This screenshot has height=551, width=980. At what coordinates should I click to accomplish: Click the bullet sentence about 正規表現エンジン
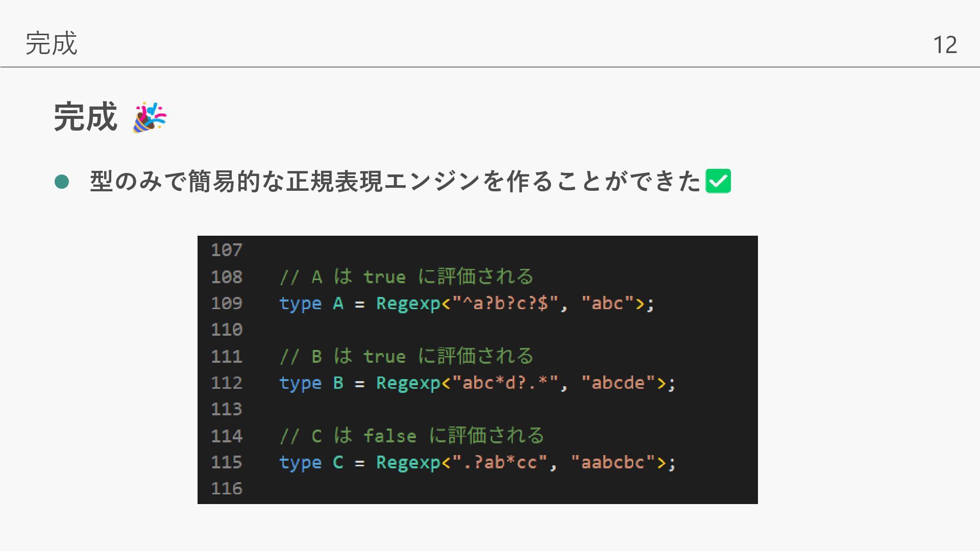(x=395, y=182)
